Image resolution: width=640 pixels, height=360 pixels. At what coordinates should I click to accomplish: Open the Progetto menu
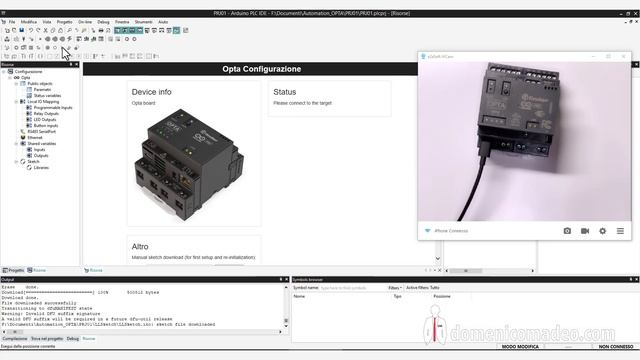click(64, 22)
